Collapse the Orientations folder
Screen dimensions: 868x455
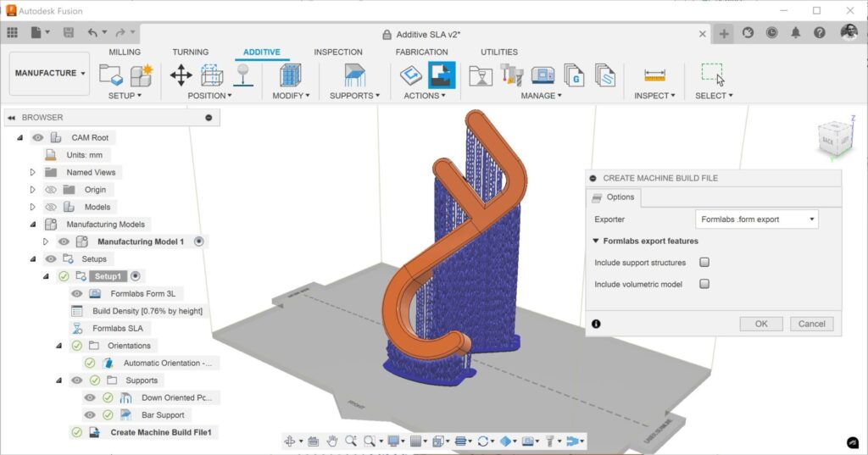click(58, 346)
